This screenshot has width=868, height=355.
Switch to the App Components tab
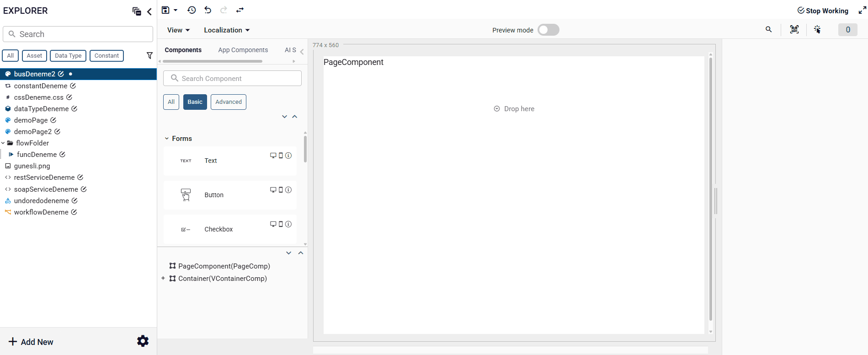(x=243, y=50)
